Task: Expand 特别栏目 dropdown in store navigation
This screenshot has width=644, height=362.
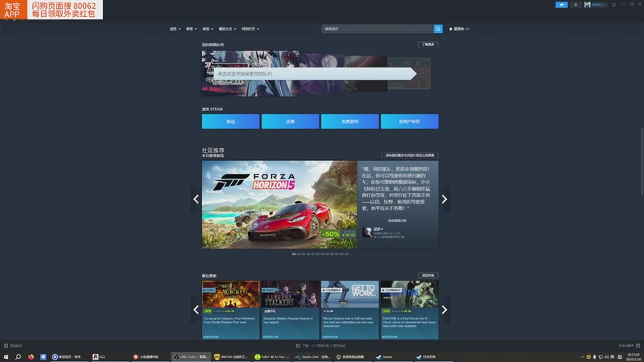Action: click(250, 29)
